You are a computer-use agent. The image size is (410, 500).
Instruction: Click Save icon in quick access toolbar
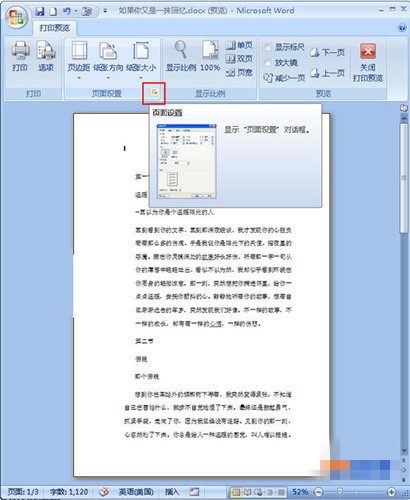coord(40,11)
